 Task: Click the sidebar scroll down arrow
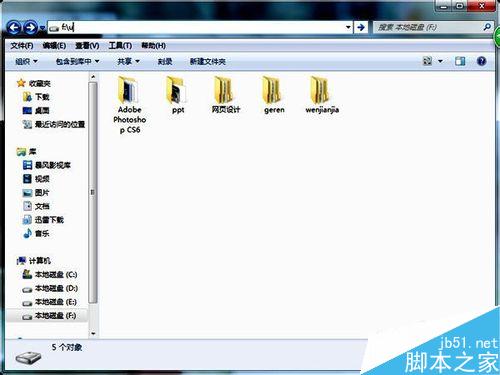(93, 333)
